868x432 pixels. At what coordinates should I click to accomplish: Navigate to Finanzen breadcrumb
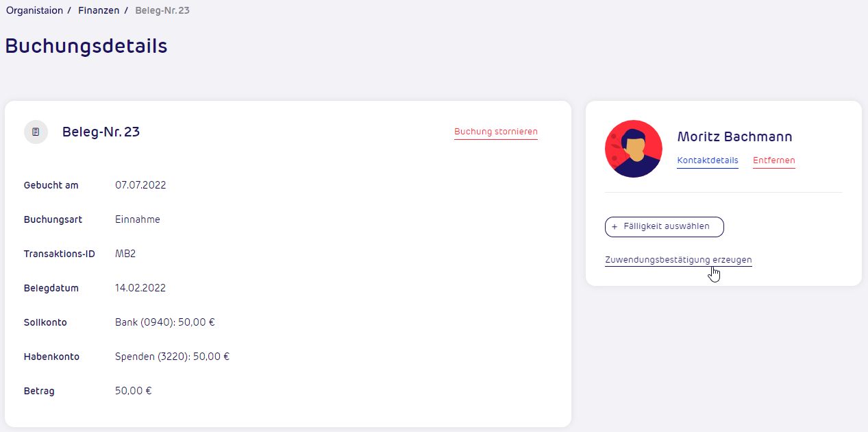click(x=98, y=10)
